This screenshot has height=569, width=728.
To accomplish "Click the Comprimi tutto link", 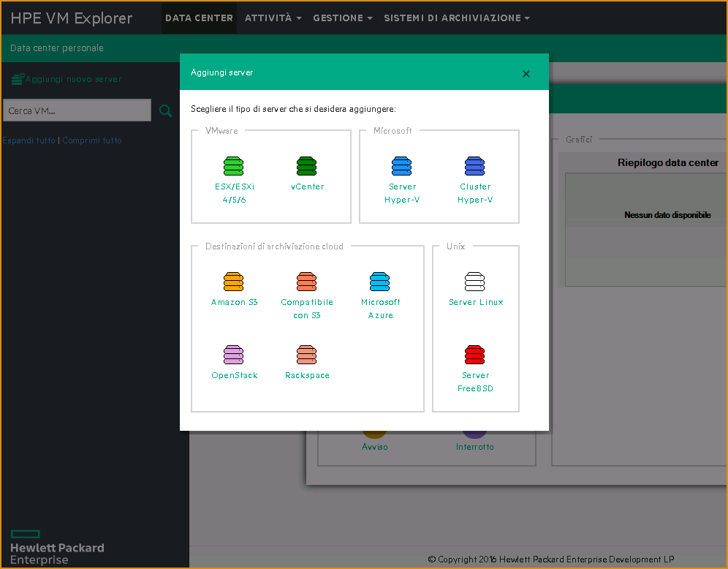I will (x=92, y=140).
